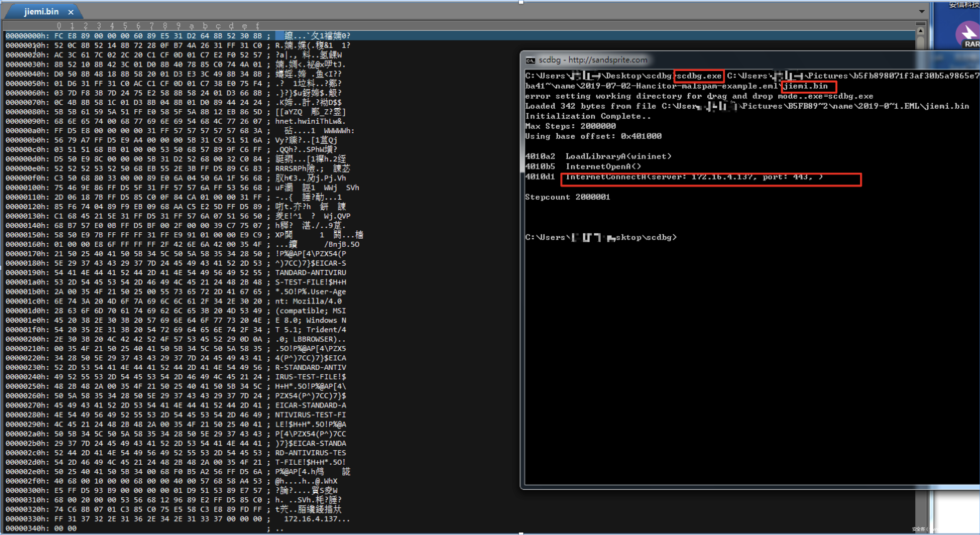Click the split-view handle above the scrollbar
This screenshot has width=980, height=535.
(921, 24)
